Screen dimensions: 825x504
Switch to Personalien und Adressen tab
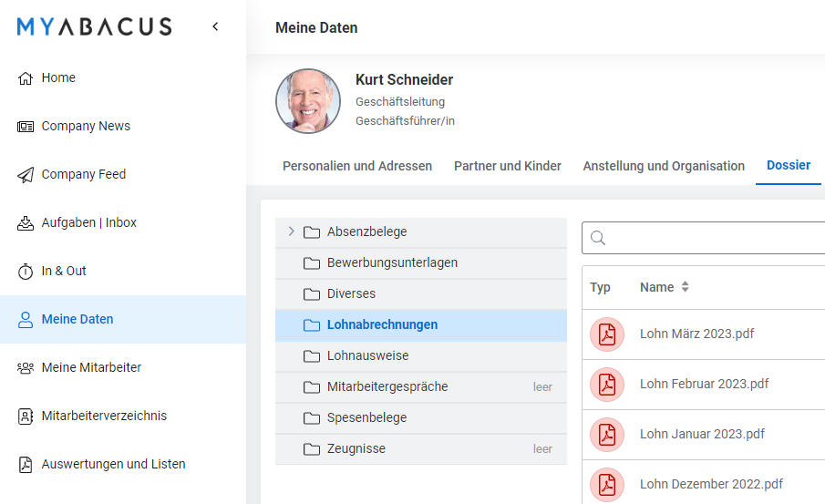click(357, 166)
